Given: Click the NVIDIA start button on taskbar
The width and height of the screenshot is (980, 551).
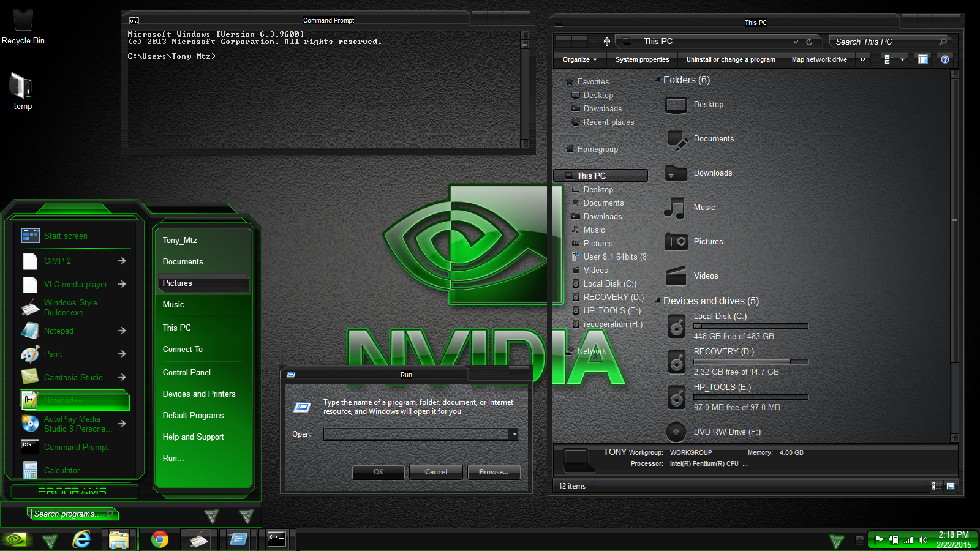Looking at the screenshot, I should pos(17,539).
